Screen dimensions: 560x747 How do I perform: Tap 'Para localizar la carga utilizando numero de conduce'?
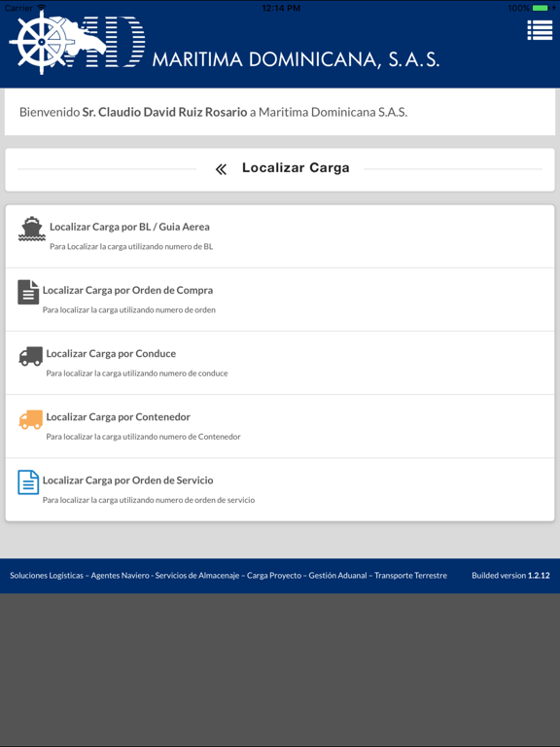[137, 373]
